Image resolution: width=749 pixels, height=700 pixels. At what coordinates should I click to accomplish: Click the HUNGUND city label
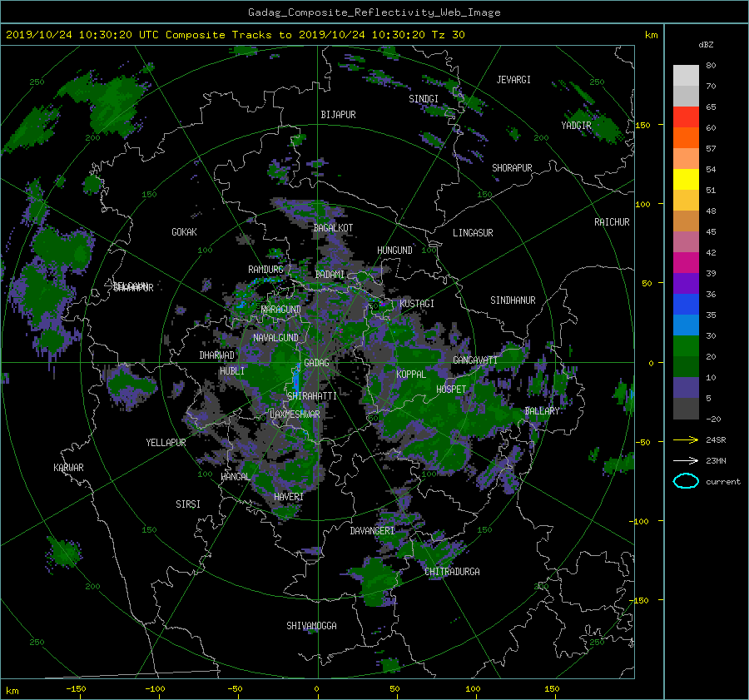coord(394,250)
